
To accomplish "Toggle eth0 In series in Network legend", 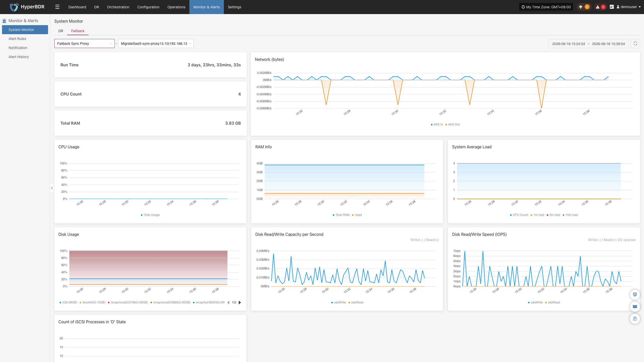I will point(437,124).
